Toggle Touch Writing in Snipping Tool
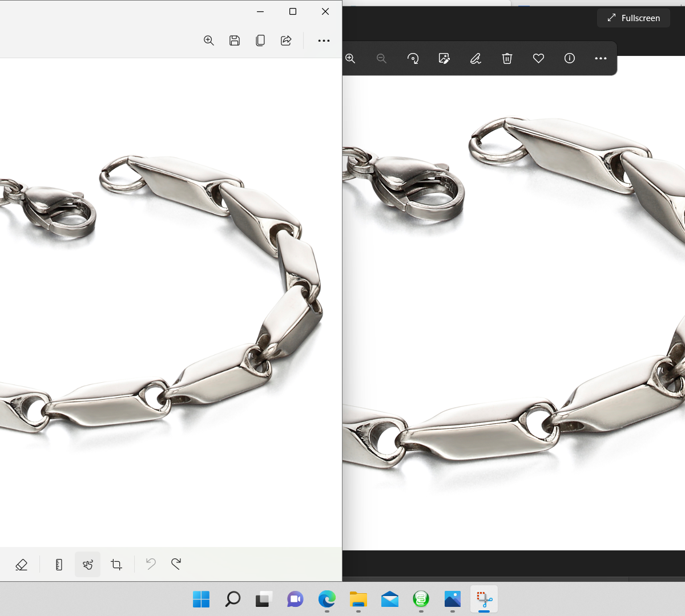Screen dimensions: 685x616 click(x=87, y=564)
